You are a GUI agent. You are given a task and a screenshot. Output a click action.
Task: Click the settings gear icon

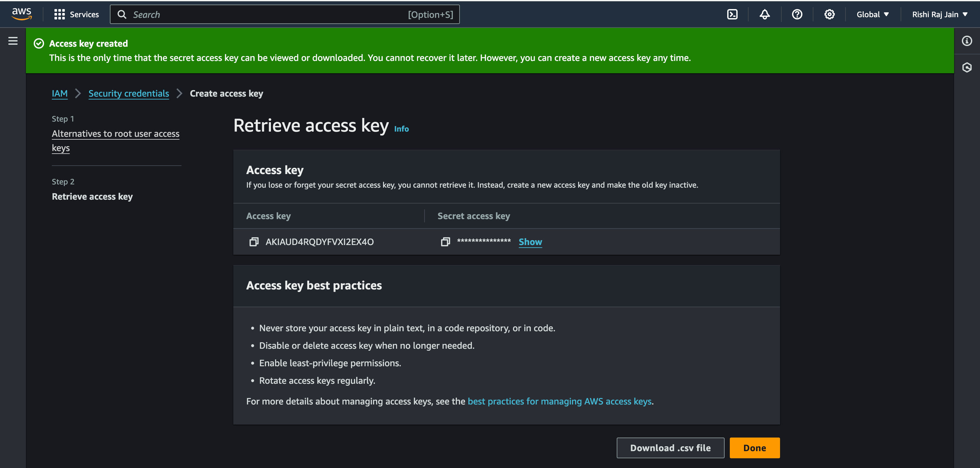[x=829, y=14]
